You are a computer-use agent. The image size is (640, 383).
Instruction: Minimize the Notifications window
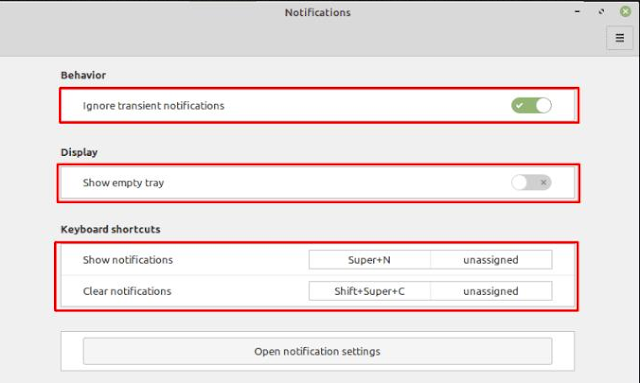pos(577,11)
